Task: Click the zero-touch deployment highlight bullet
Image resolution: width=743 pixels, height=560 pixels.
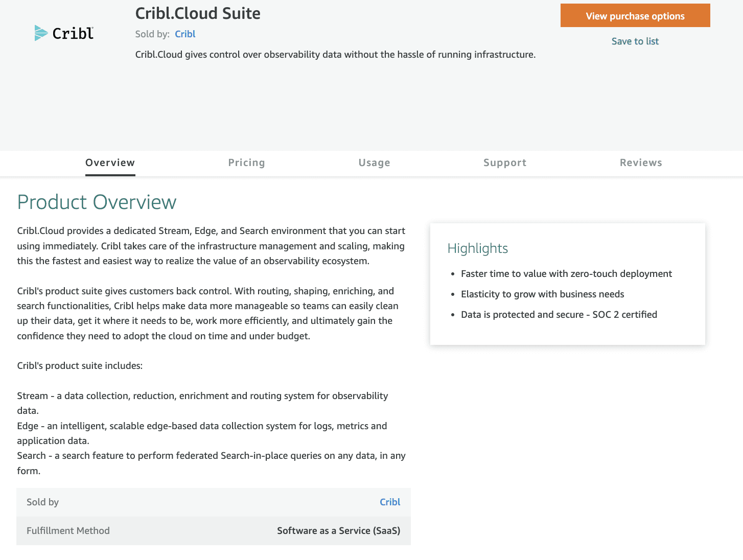Action: pos(566,274)
